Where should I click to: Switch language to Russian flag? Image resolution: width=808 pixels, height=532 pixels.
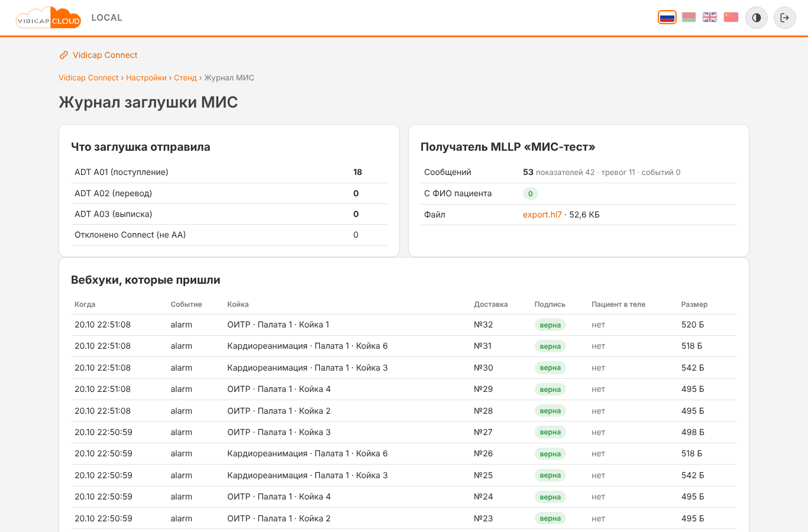pos(667,17)
